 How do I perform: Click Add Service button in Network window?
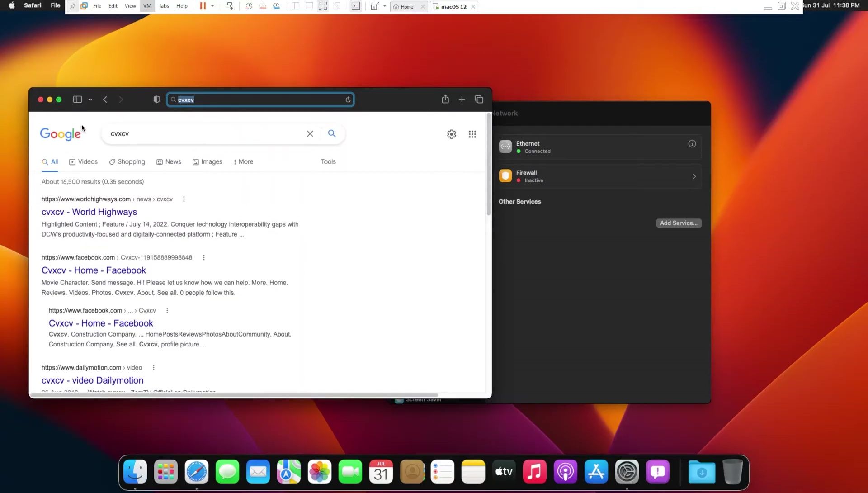click(679, 223)
